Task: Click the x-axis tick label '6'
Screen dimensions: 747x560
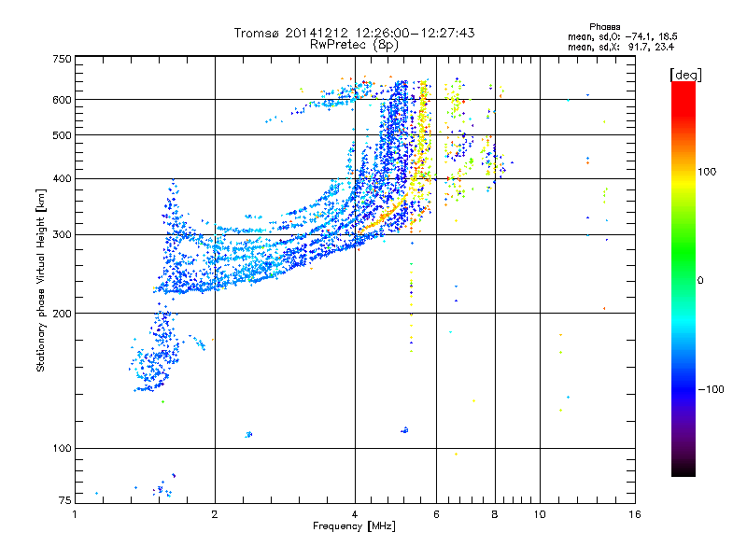Action: (x=436, y=514)
